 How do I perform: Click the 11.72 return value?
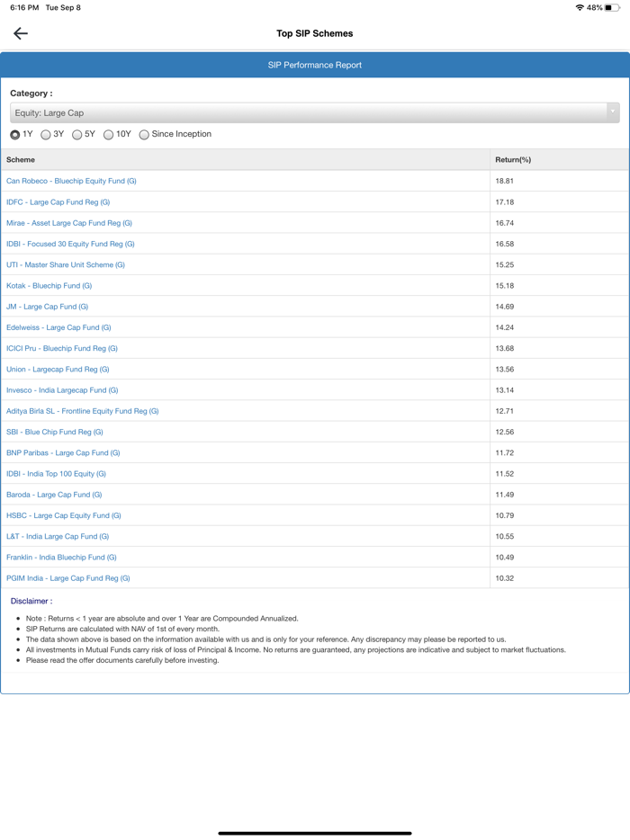505,452
